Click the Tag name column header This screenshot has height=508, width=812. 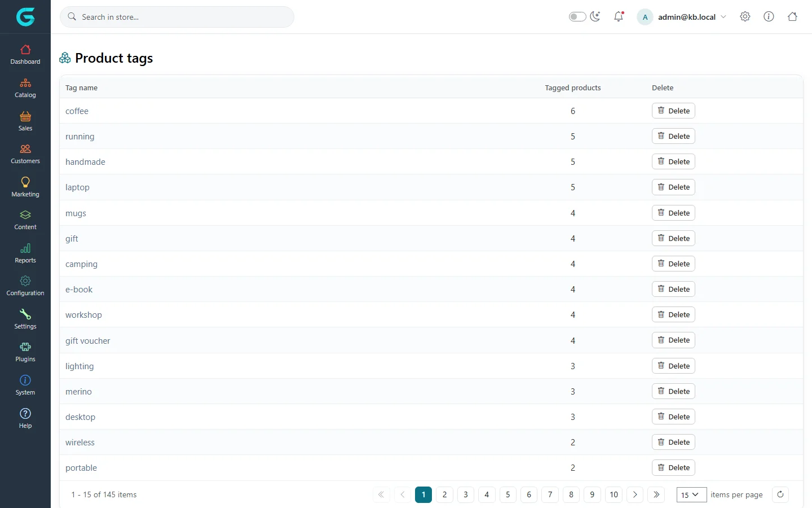[81, 87]
